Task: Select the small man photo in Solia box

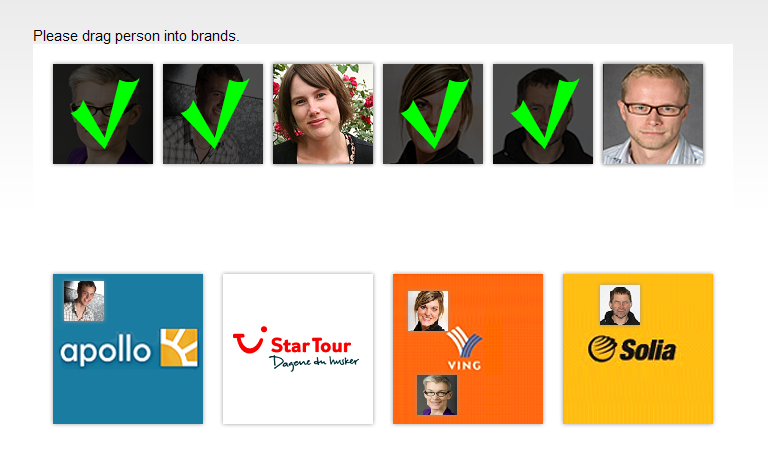Action: [620, 305]
